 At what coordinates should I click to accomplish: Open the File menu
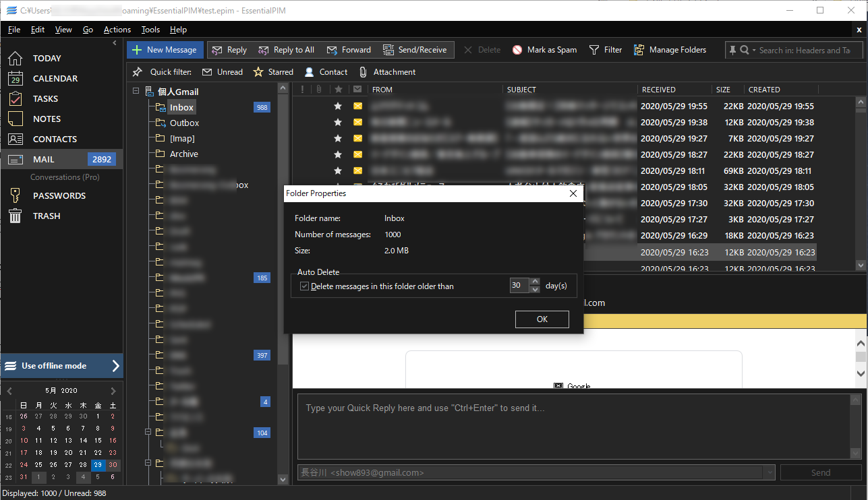[x=14, y=30]
